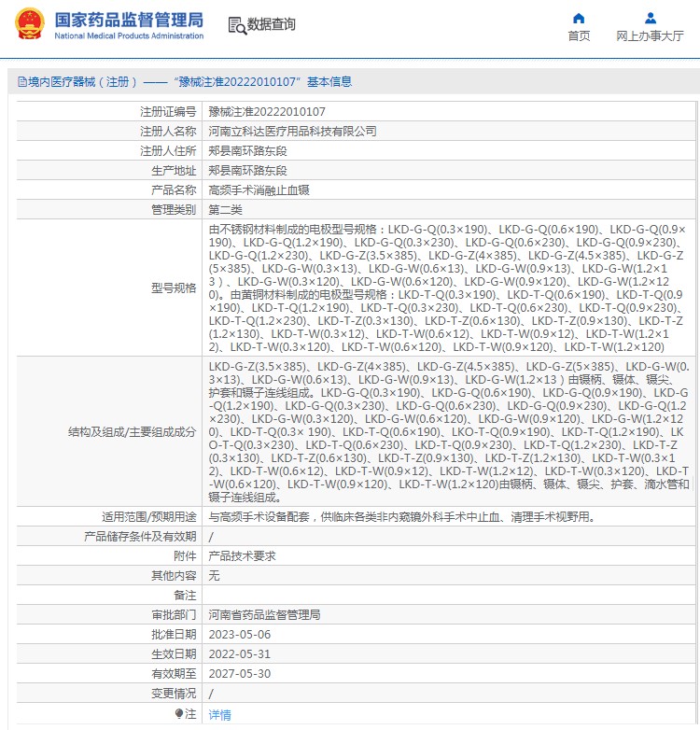Screen dimensions: 700x730
Task: Select the 产品技术要求 attachment value
Action: pyautogui.click(x=242, y=555)
